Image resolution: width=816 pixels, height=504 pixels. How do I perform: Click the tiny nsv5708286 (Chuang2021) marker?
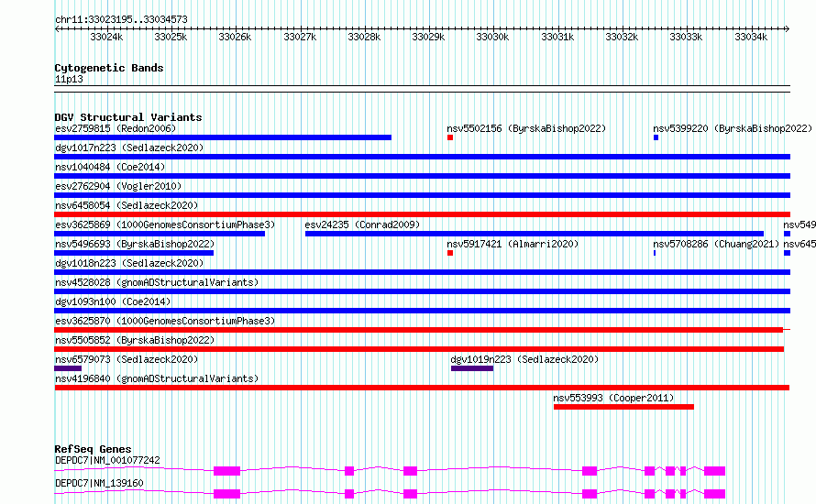(655, 253)
